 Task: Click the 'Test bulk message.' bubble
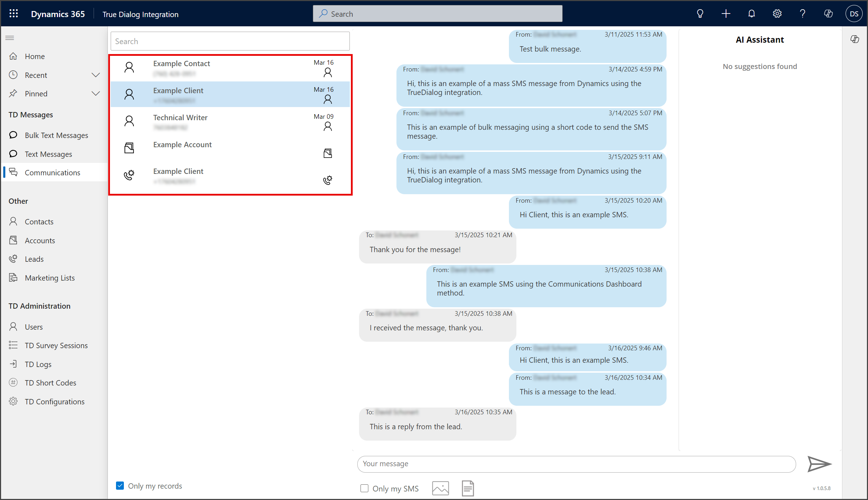[588, 46]
